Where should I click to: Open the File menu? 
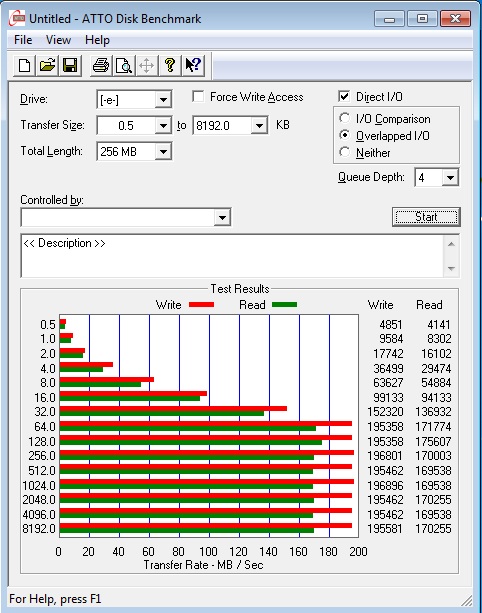tap(23, 40)
